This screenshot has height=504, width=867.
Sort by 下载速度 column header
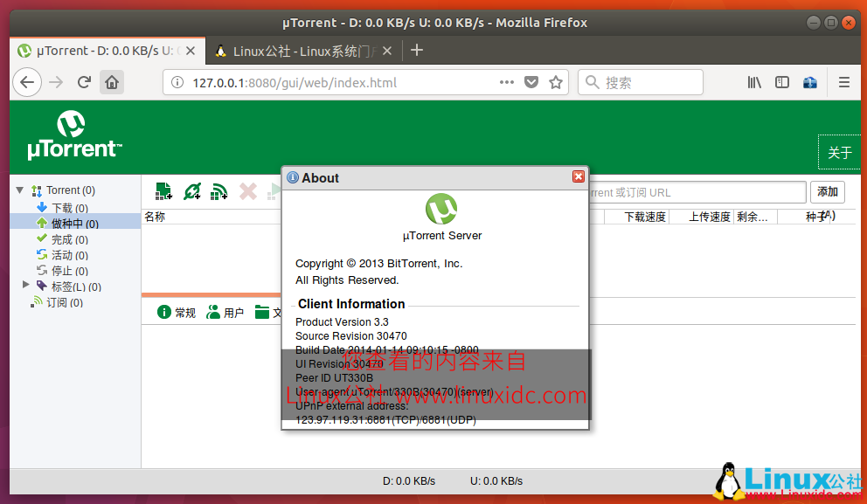[637, 217]
